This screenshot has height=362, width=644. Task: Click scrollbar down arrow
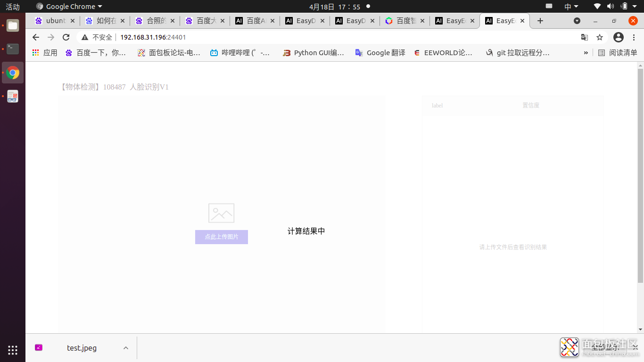(640, 329)
